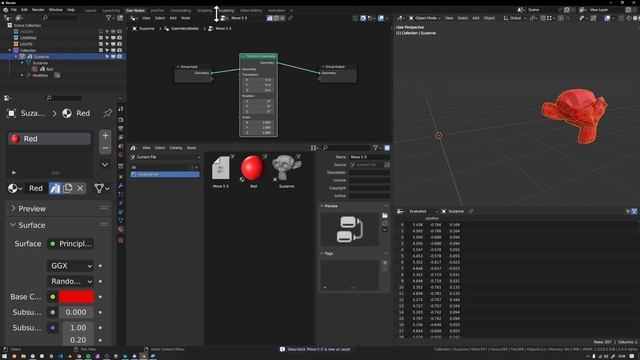Remove material slot with minus button
The height and width of the screenshot is (360, 640).
tap(105, 148)
